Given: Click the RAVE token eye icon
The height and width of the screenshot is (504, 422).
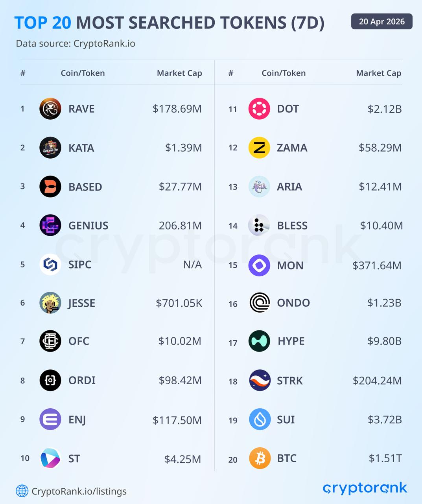Looking at the screenshot, I should click(50, 109).
